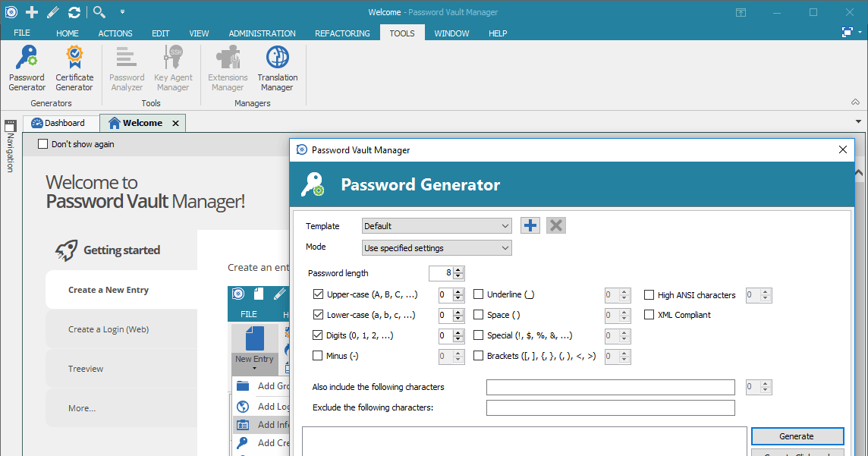Add a new password generator template
This screenshot has height=456, width=868.
coord(530,225)
